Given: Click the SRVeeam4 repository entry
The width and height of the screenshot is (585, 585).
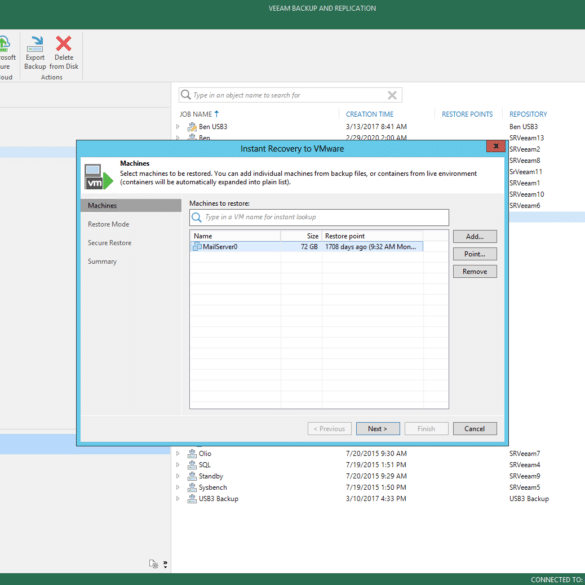Looking at the screenshot, I should (x=525, y=465).
